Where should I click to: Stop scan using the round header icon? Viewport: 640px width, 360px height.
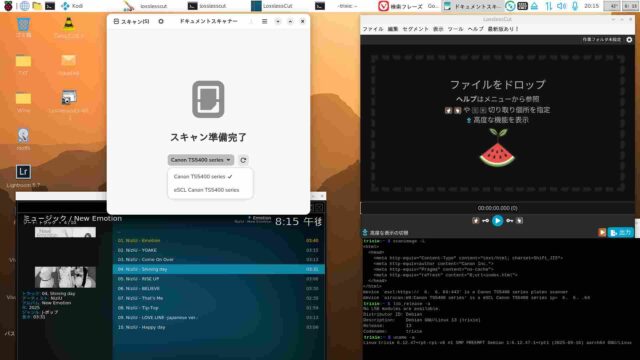161,21
